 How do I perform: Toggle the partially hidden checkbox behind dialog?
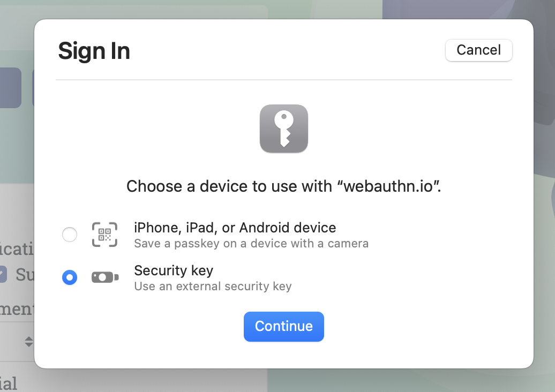click(3, 274)
